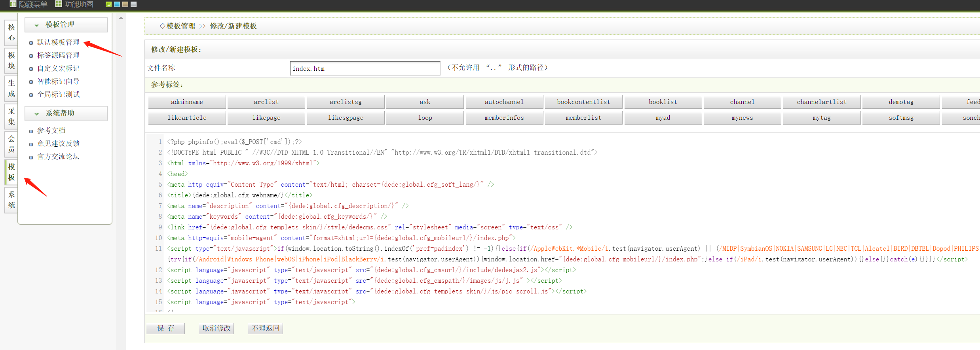Open 参考文档 help link
This screenshot has height=350, width=980.
(x=51, y=131)
